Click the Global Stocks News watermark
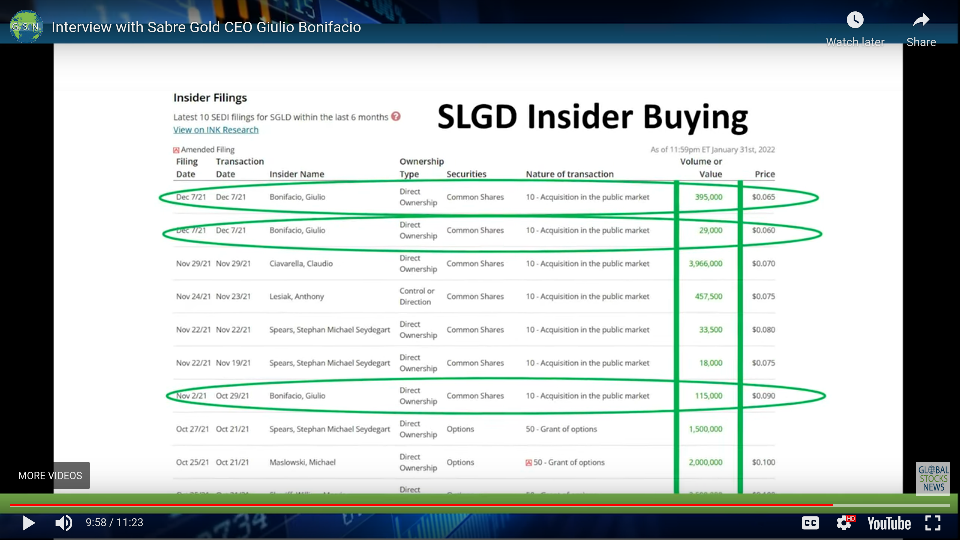 [932, 478]
